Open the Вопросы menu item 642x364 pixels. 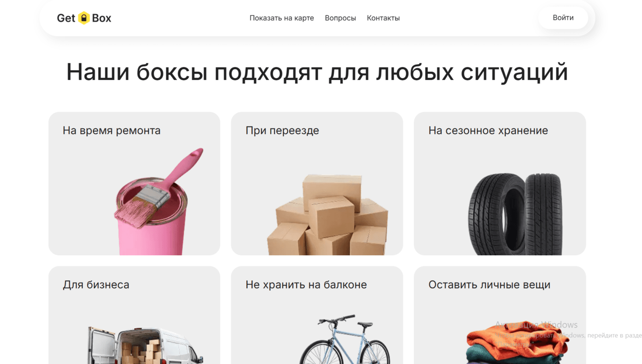340,18
